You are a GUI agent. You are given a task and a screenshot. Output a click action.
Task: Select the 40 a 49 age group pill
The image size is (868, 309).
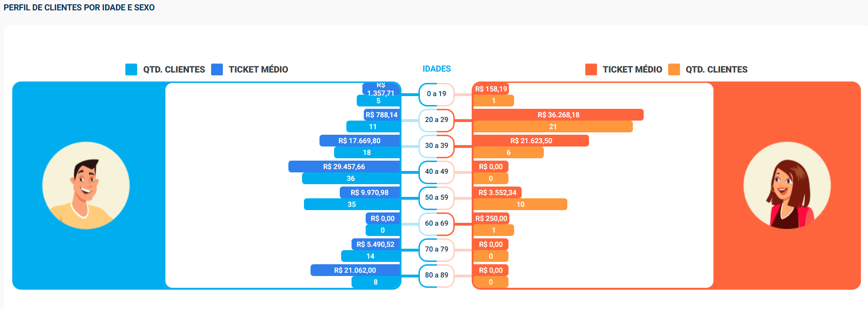pyautogui.click(x=436, y=171)
